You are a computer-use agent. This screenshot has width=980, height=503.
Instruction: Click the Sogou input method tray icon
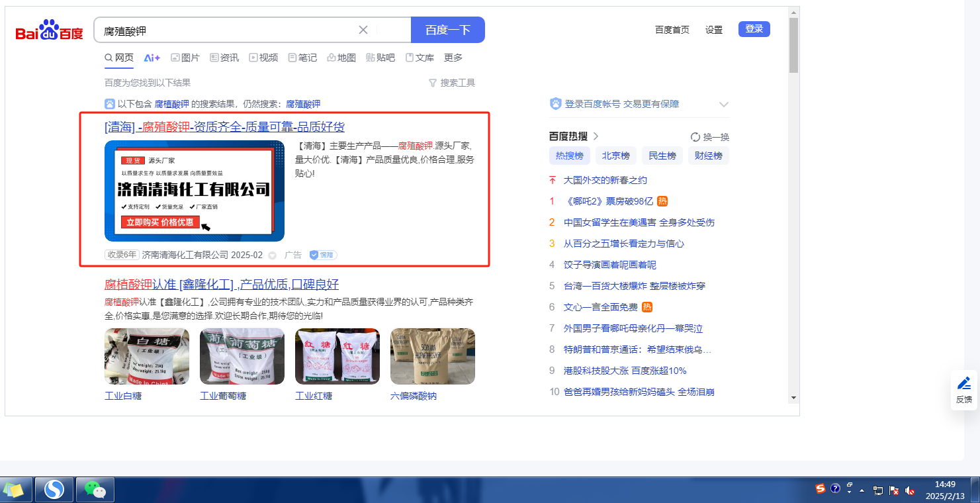tap(821, 488)
